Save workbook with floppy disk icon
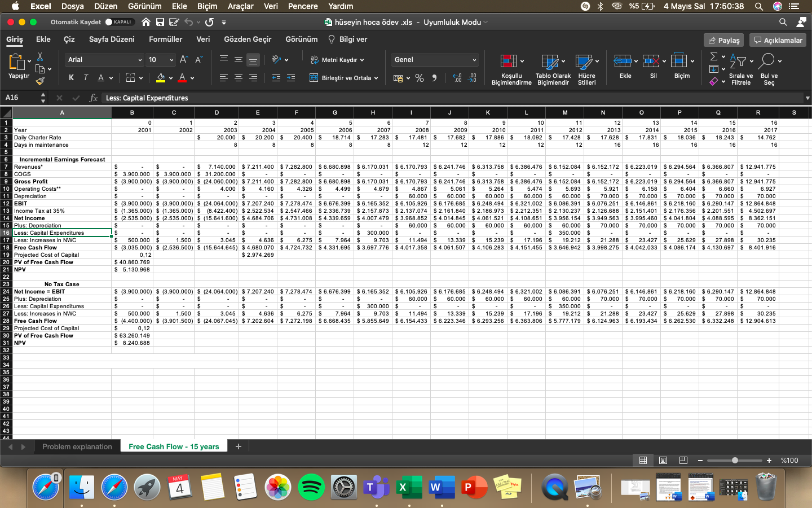The width and height of the screenshot is (812, 508). tap(160, 22)
